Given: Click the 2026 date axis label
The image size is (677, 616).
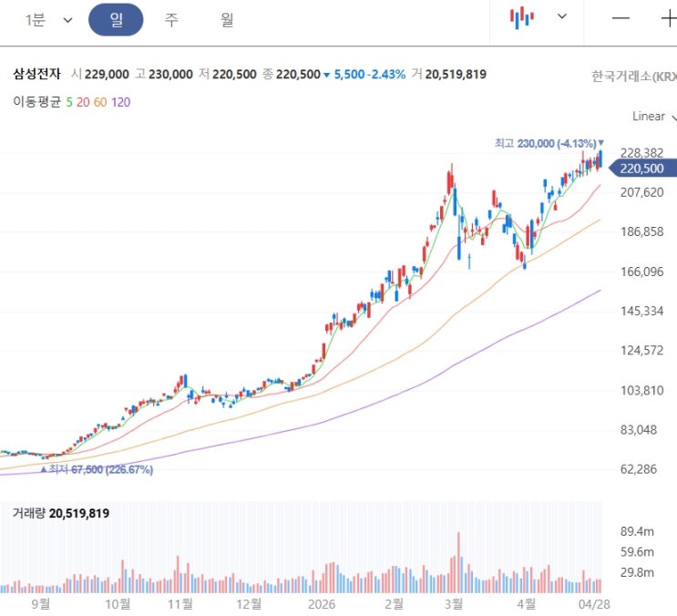Looking at the screenshot, I should click(x=322, y=603).
